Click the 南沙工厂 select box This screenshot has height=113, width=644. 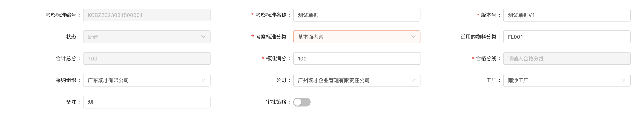pyautogui.click(x=560, y=80)
